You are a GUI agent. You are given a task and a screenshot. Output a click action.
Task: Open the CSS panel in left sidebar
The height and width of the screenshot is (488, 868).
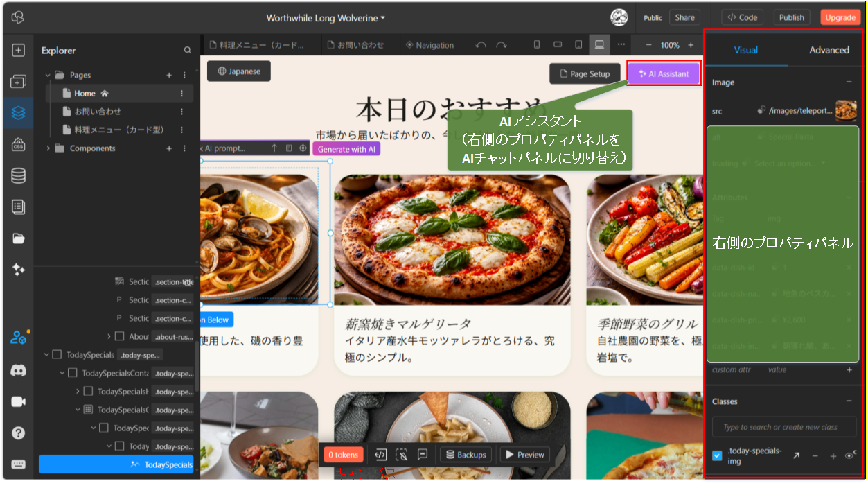(19, 144)
